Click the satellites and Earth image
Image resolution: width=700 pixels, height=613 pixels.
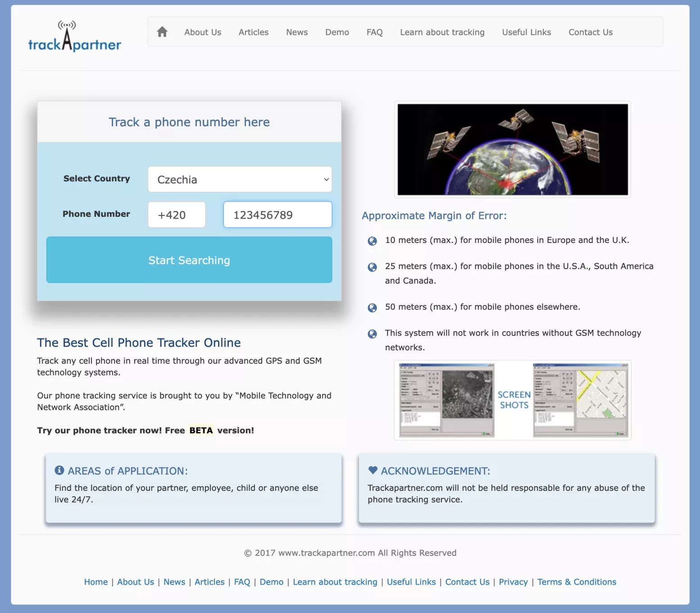(x=513, y=150)
